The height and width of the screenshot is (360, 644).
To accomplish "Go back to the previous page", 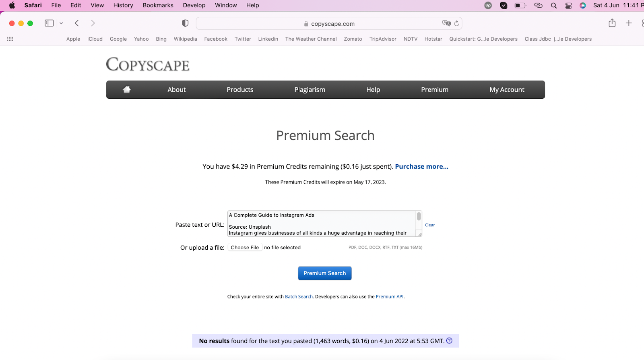I will 77,23.
